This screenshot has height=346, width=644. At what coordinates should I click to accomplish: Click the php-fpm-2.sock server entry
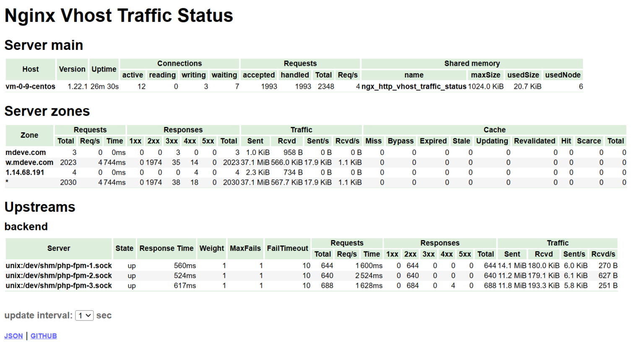59,276
